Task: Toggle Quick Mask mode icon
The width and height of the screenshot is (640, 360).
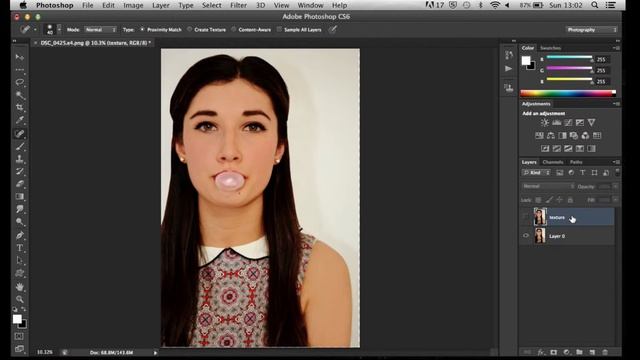Action: [19, 336]
